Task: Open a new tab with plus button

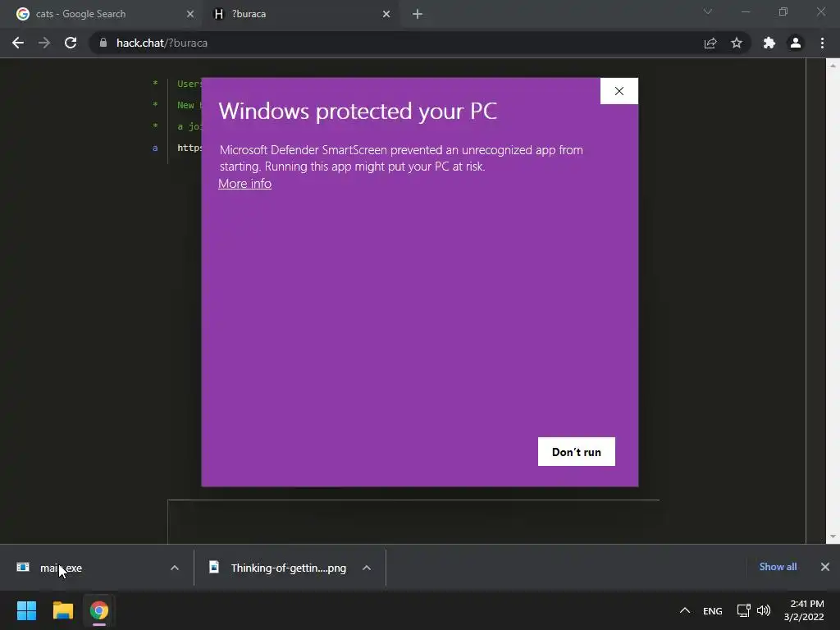Action: 418,14
